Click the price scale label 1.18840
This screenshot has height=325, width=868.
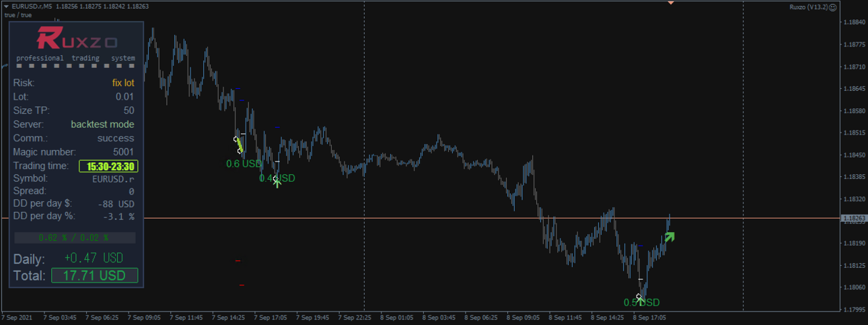[854, 22]
